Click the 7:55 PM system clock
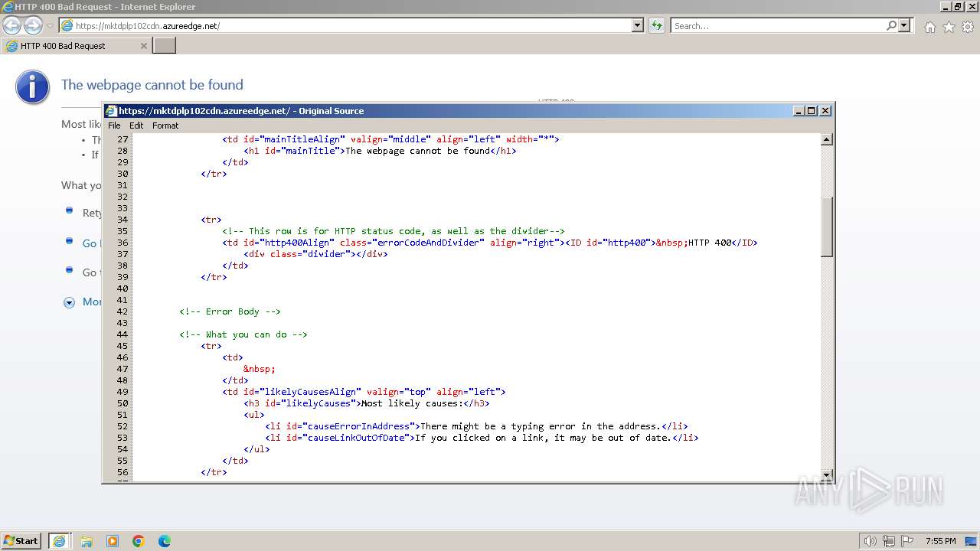980x551 pixels. pyautogui.click(x=940, y=541)
